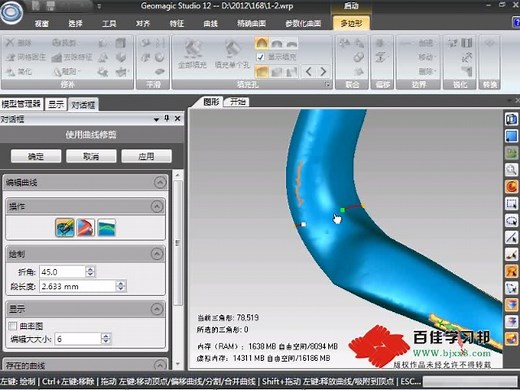Screen dimensions: 520x390
Task: Increase the 编辑大大小 value with stepper
Action: (x=106, y=336)
